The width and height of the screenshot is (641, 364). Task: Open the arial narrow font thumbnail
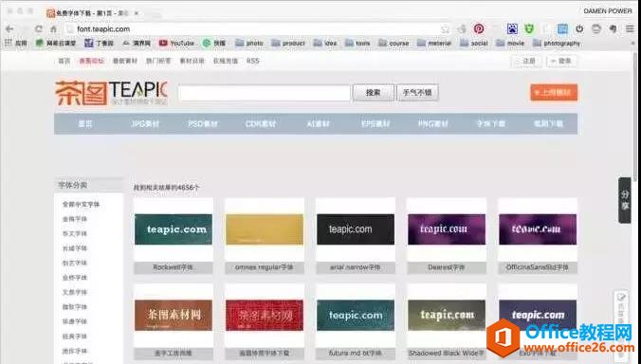356,229
